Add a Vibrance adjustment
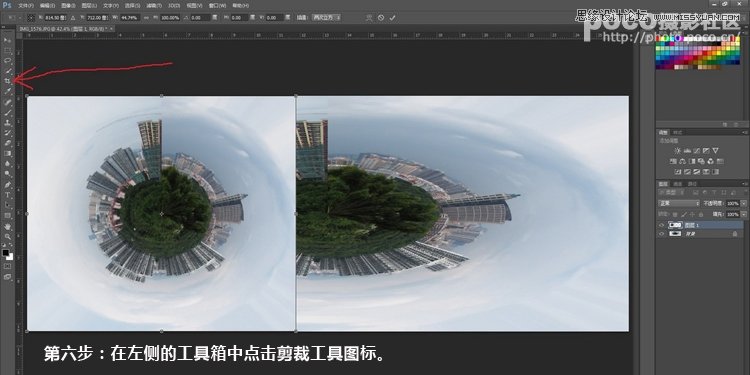 click(x=716, y=151)
